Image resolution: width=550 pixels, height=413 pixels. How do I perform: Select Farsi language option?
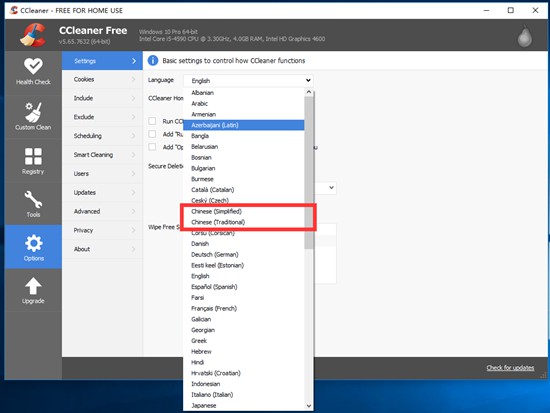click(x=243, y=298)
